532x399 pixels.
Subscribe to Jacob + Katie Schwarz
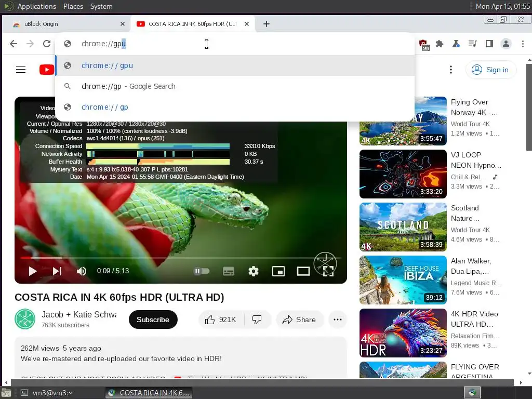(x=153, y=320)
